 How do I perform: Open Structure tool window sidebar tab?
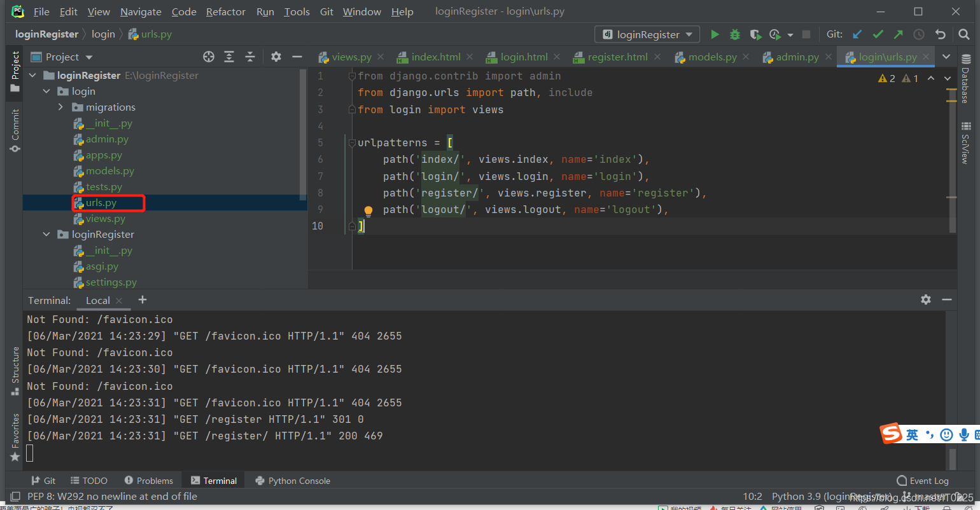[x=15, y=371]
